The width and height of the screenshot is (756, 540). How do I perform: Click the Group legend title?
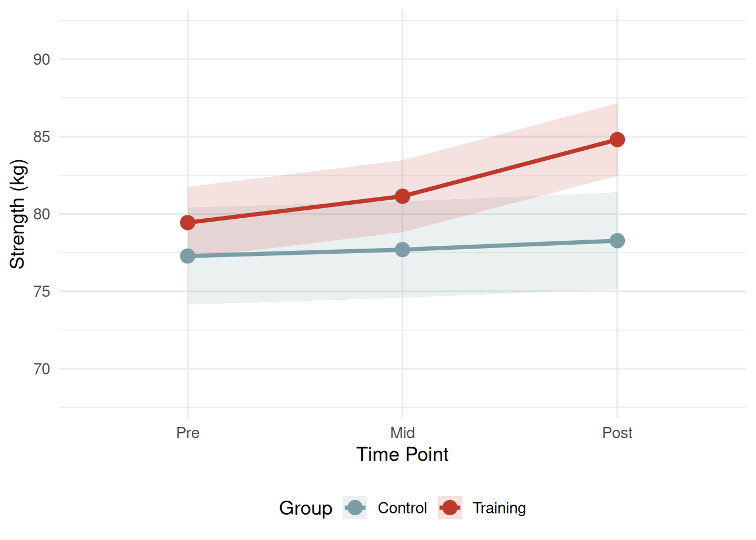pos(305,508)
